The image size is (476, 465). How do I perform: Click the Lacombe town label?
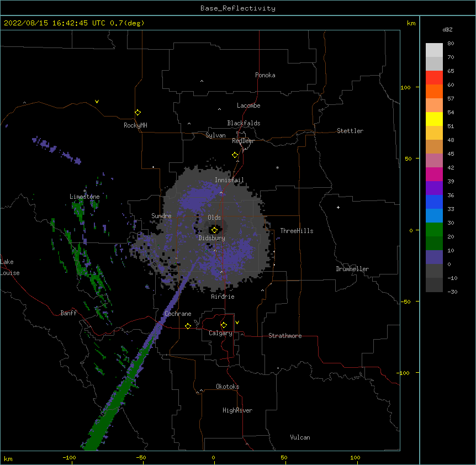[248, 105]
